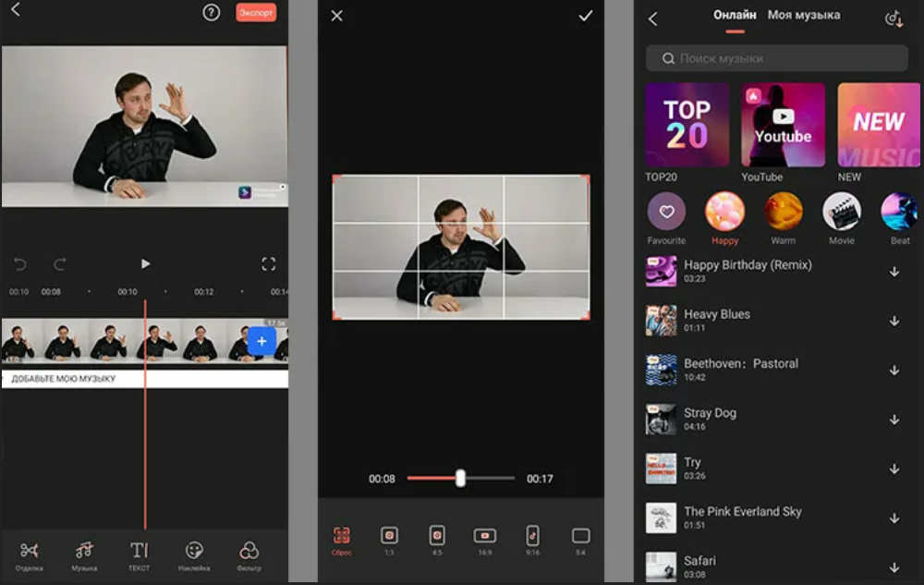This screenshot has width=924, height=585.
Task: Open the Filter tool
Action: click(x=249, y=553)
